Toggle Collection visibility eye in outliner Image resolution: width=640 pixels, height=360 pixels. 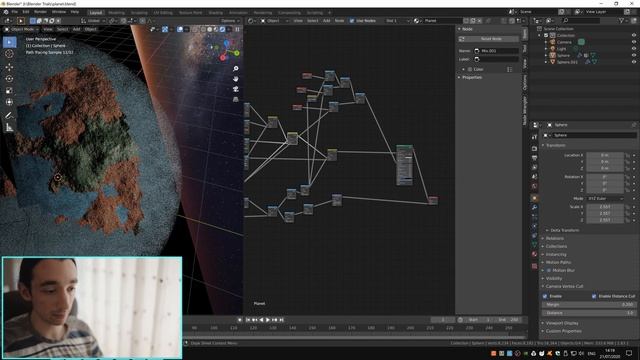[634, 36]
